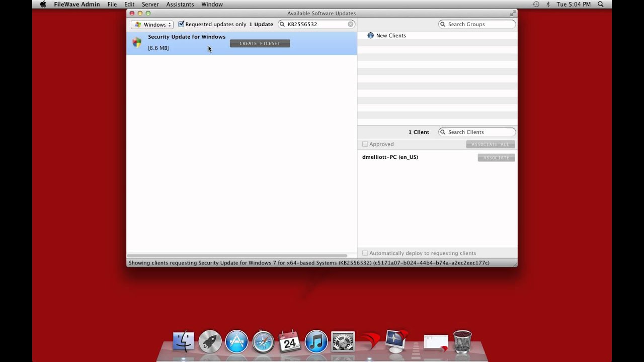Click Associate for dmelliott-PC
Screen dimensions: 644x362
click(497, 158)
